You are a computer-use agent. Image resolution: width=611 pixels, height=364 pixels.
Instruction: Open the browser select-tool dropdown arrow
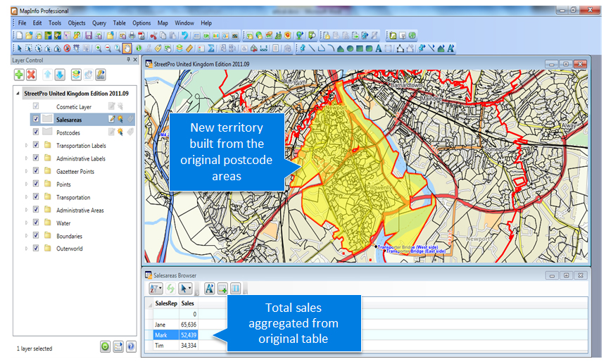(190, 289)
